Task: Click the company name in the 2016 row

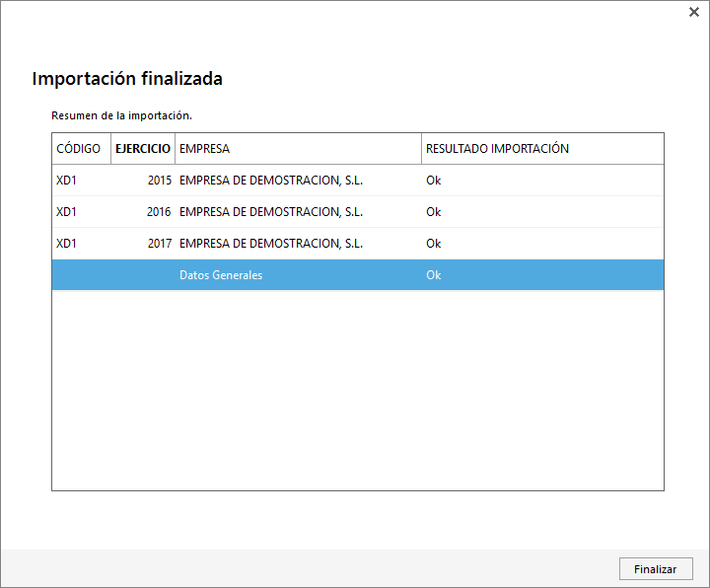Action: [x=271, y=212]
